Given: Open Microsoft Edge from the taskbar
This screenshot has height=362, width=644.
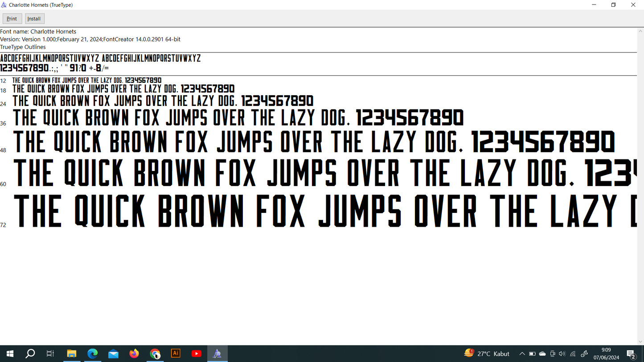Looking at the screenshot, I should pyautogui.click(x=93, y=354).
